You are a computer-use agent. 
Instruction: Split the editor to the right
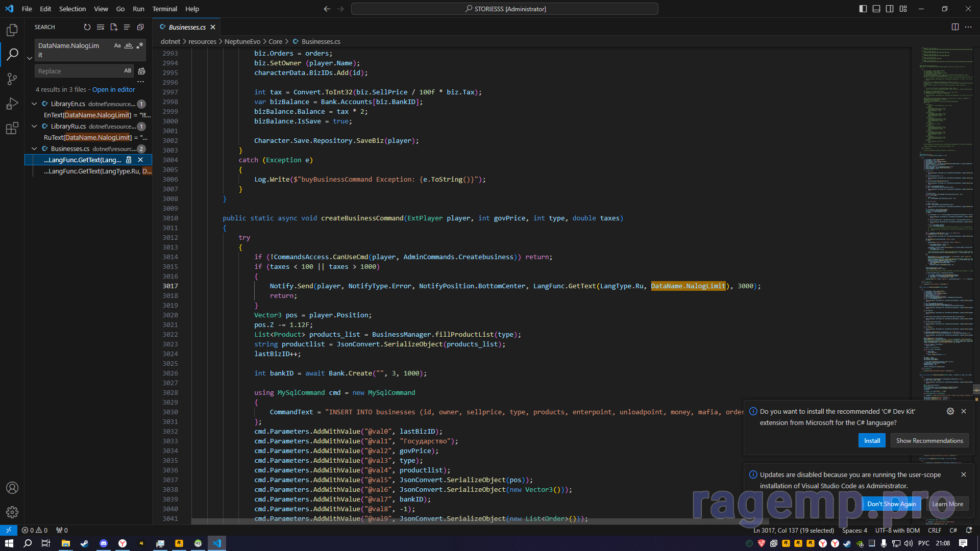click(955, 27)
